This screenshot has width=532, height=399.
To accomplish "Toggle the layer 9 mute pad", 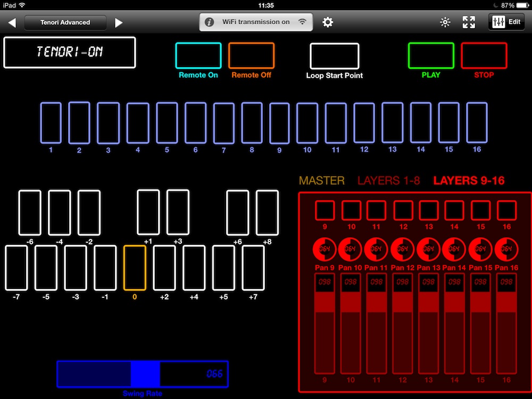I will click(x=325, y=210).
